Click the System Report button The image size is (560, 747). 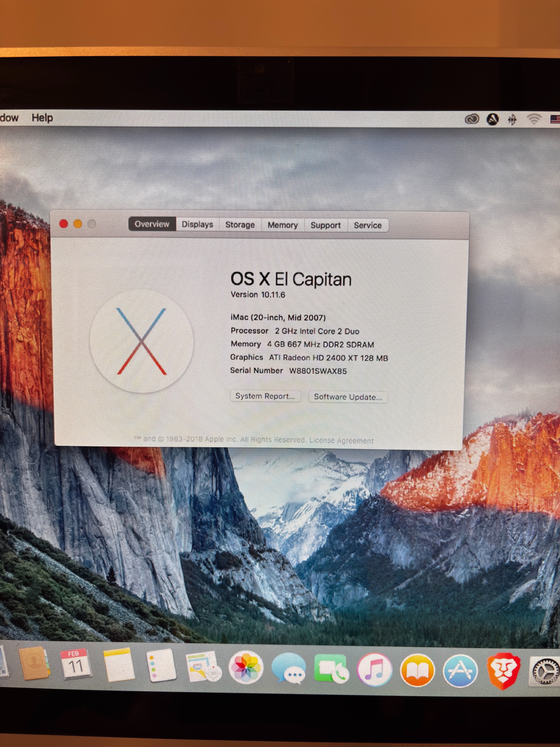[x=265, y=396]
